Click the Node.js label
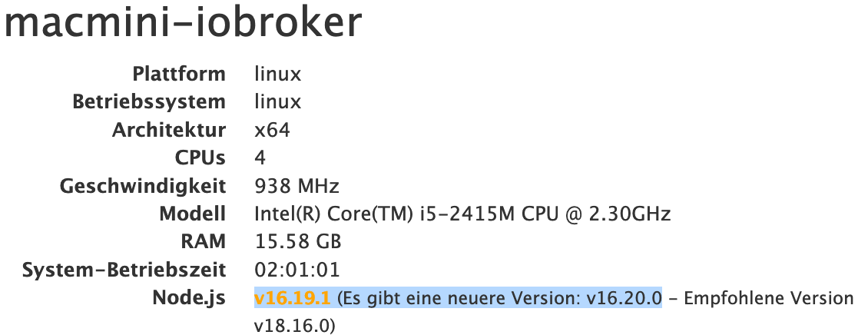Screen dimensions: 868x335 [x=188, y=297]
